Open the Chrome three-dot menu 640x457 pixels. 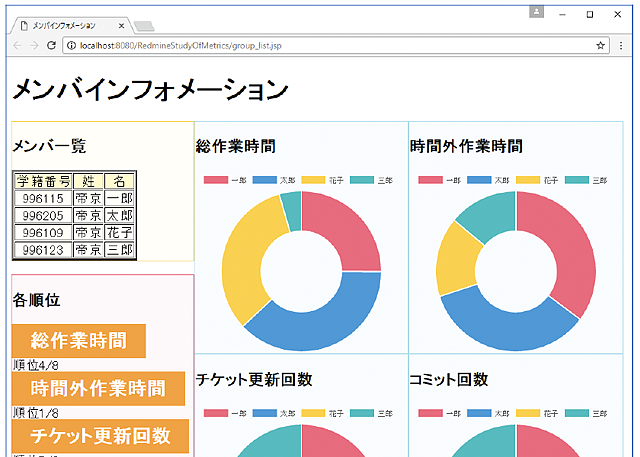[x=624, y=45]
